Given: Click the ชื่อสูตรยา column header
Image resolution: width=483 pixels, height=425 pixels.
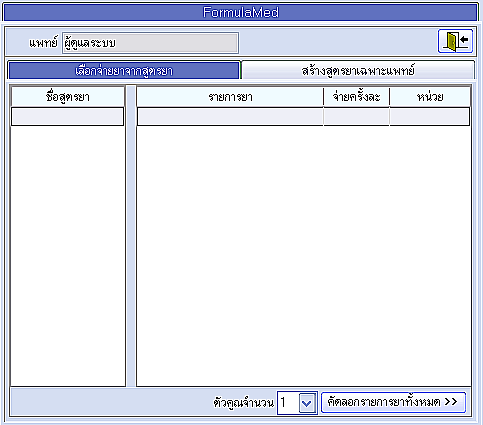Looking at the screenshot, I should click(x=68, y=97).
